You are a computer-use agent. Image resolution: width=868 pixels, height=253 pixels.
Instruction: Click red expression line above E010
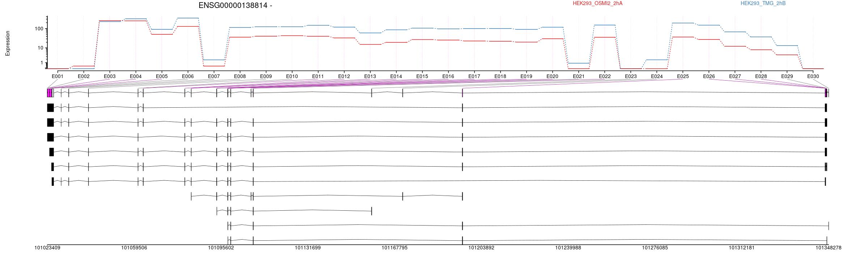click(x=292, y=36)
